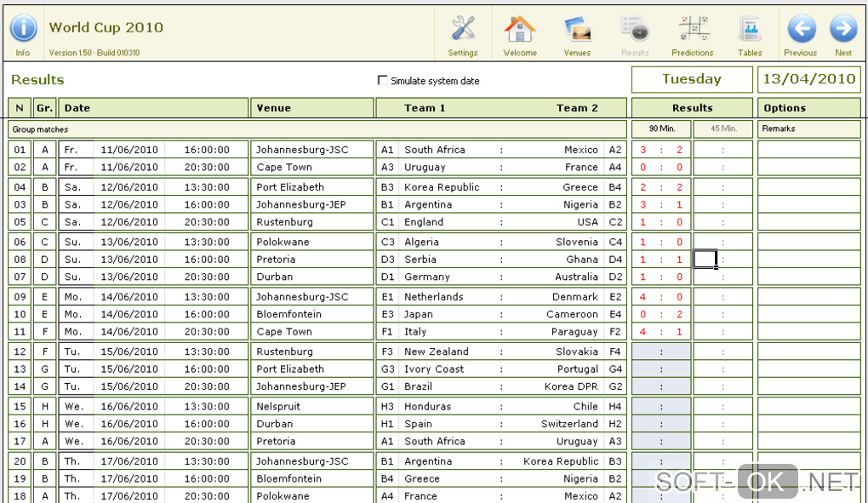Enable Simulate system date checkbox
Viewport: 868px width, 503px height.
pyautogui.click(x=382, y=80)
